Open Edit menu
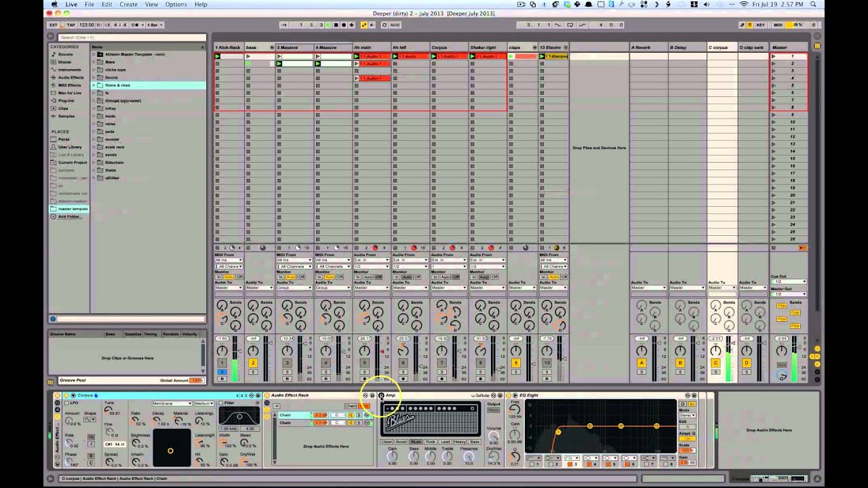 (107, 5)
